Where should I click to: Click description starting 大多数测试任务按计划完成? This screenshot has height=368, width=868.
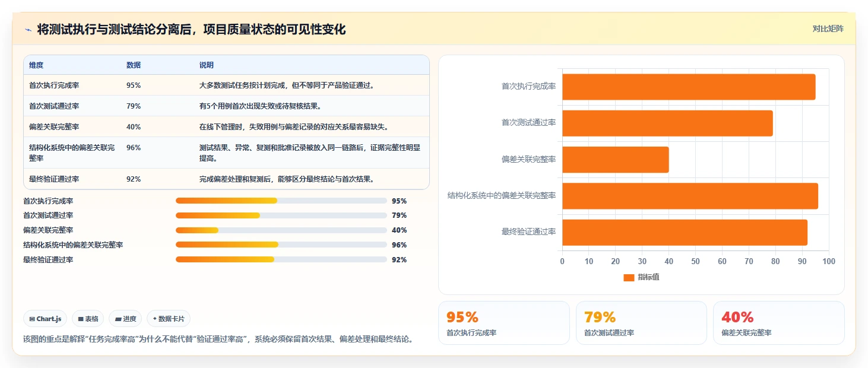point(287,85)
